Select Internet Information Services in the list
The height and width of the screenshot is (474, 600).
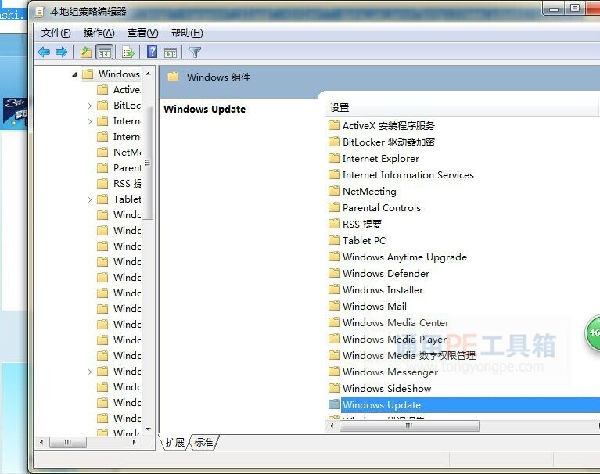(x=401, y=175)
